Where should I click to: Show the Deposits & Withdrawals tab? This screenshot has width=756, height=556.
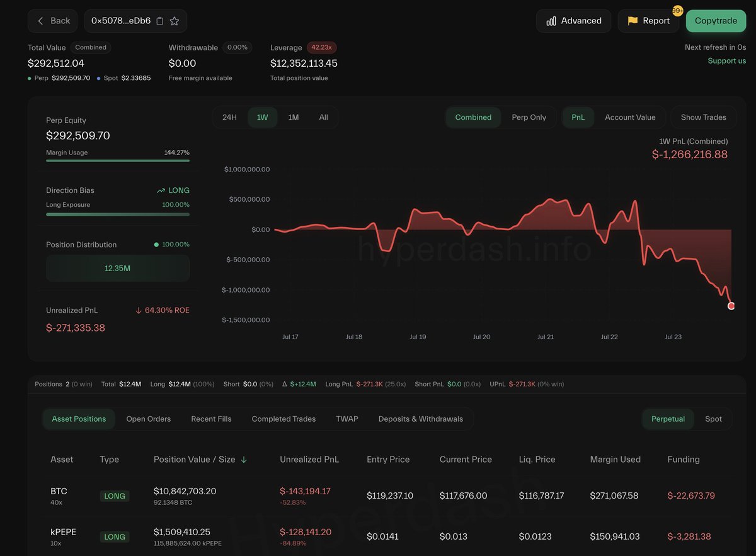tap(421, 419)
